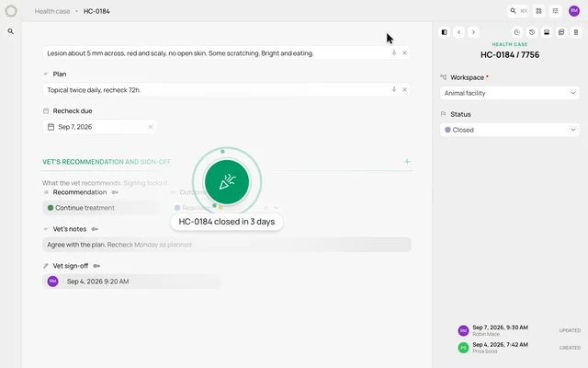Image resolution: width=588 pixels, height=368 pixels.
Task: Click the key icon beside Recommendation
Action: point(115,192)
